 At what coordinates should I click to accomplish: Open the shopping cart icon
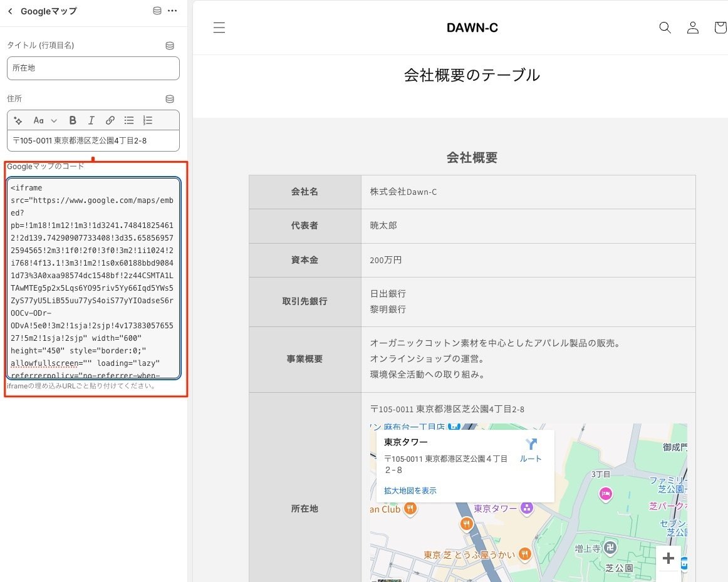click(x=720, y=28)
